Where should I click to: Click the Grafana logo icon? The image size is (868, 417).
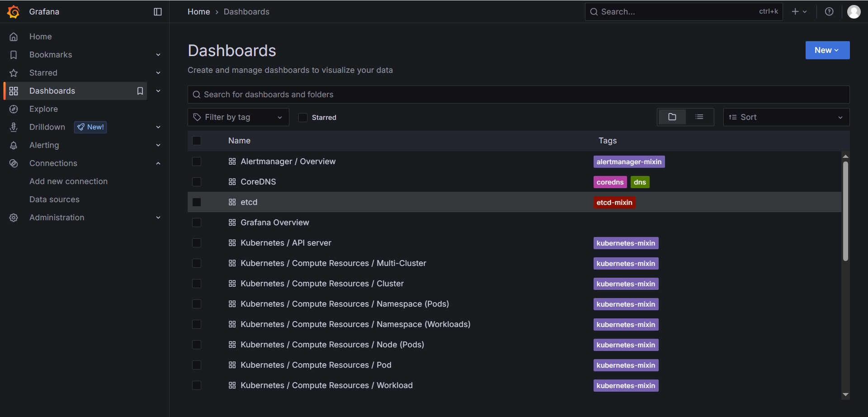(x=14, y=12)
